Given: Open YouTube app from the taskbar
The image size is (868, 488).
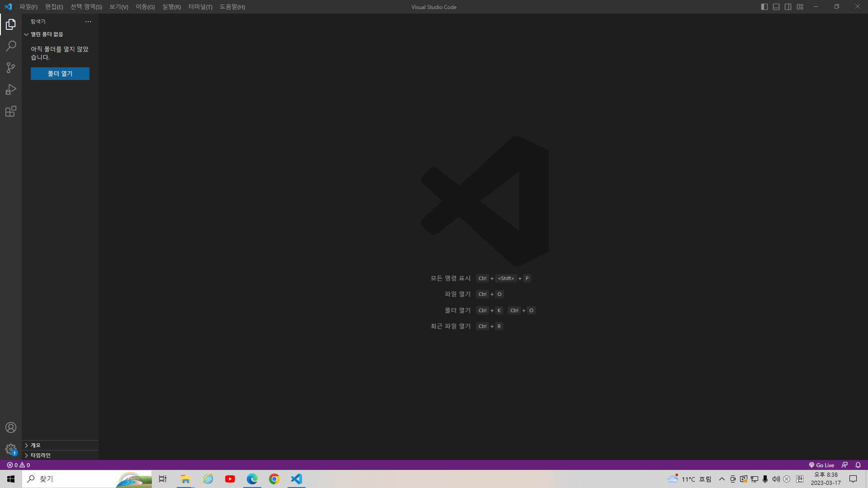Looking at the screenshot, I should [230, 479].
